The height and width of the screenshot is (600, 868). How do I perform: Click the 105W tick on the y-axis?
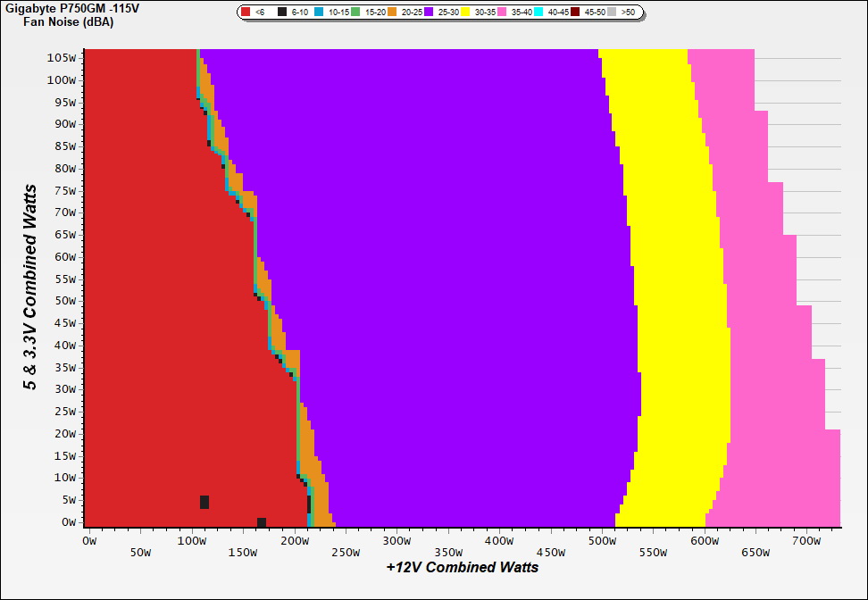click(63, 57)
